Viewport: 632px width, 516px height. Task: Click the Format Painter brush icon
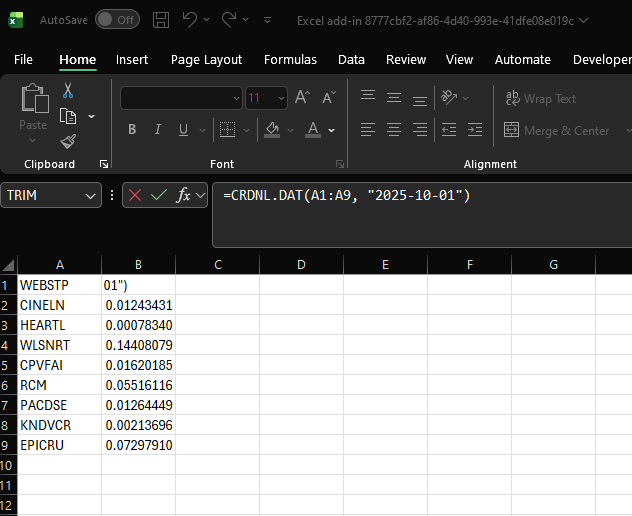[68, 141]
